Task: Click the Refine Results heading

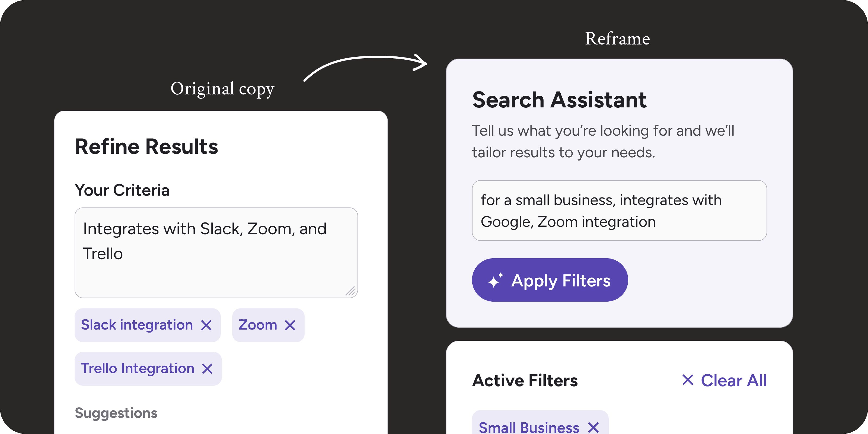Action: (x=146, y=147)
